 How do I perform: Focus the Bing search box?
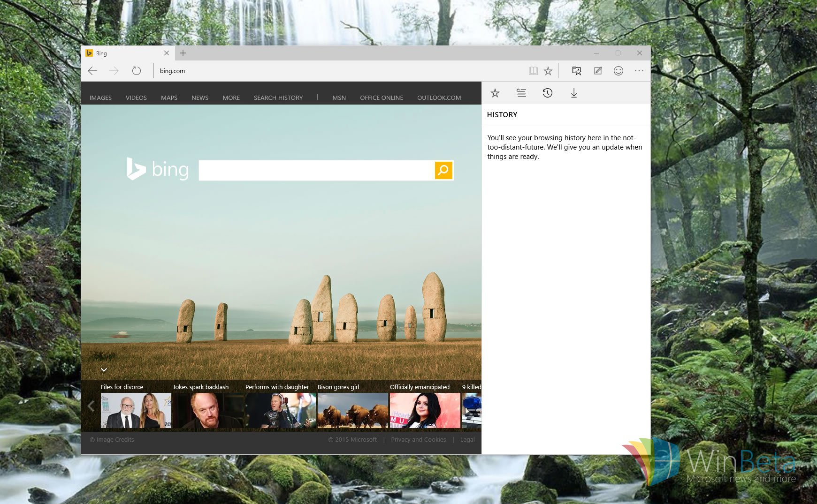[317, 170]
